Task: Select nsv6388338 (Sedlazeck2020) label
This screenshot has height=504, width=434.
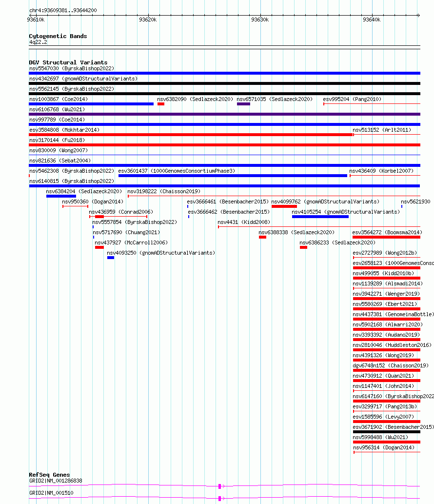Action: 296,233
